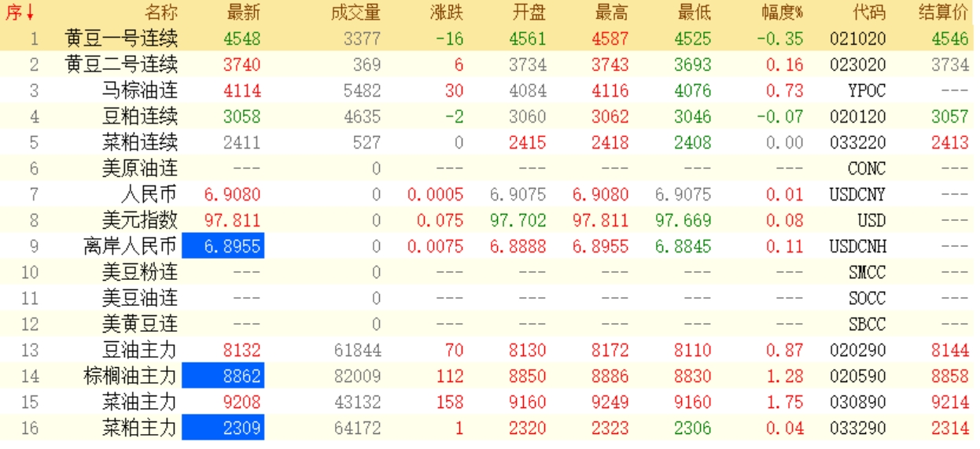Sort by the 名称 column header
Image resolution: width=980 pixels, height=449 pixels.
[161, 13]
